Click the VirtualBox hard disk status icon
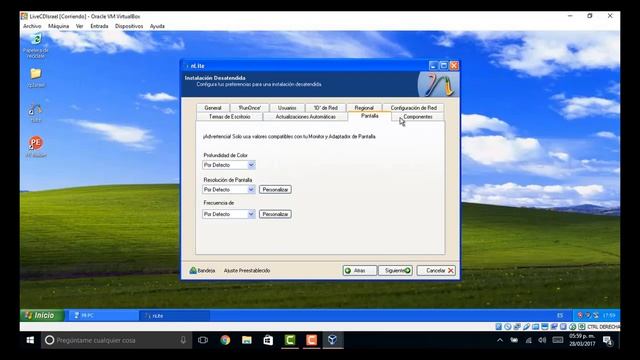 click(498, 327)
